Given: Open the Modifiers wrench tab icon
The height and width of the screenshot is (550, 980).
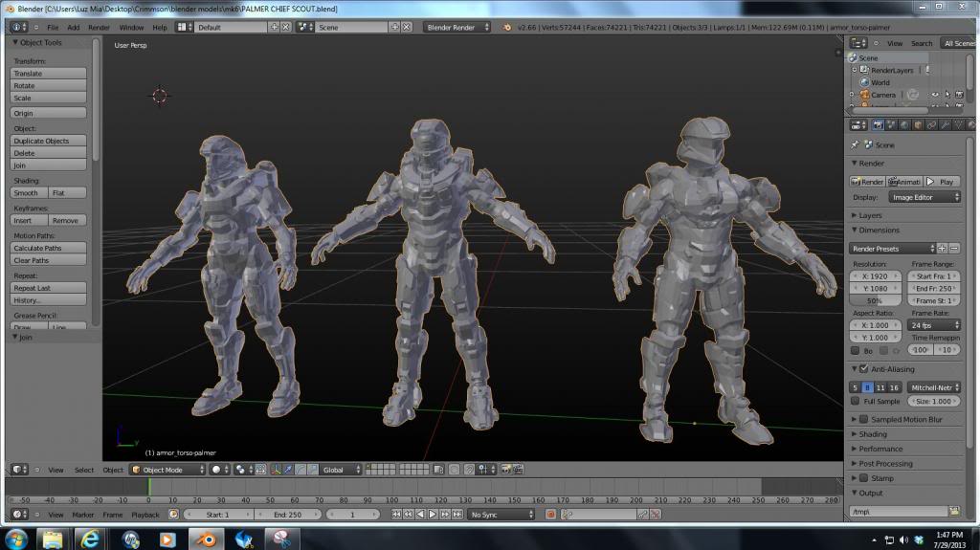Looking at the screenshot, I should tap(945, 125).
